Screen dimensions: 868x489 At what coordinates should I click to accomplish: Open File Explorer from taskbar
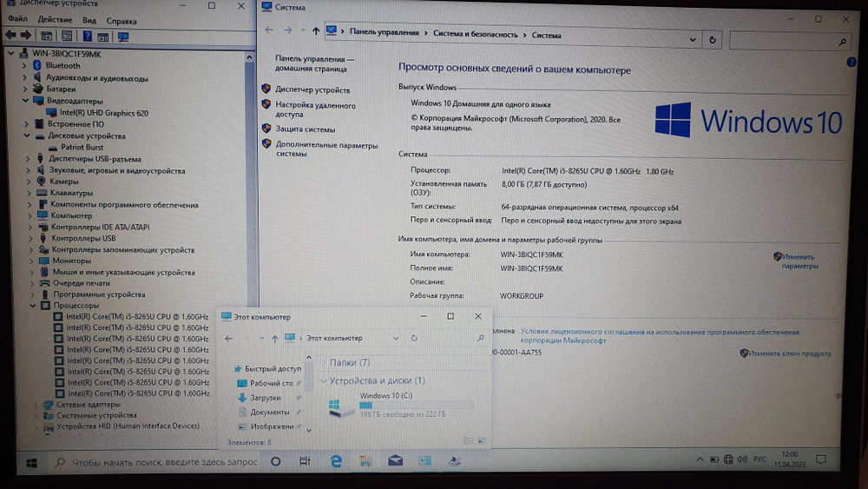click(365, 460)
